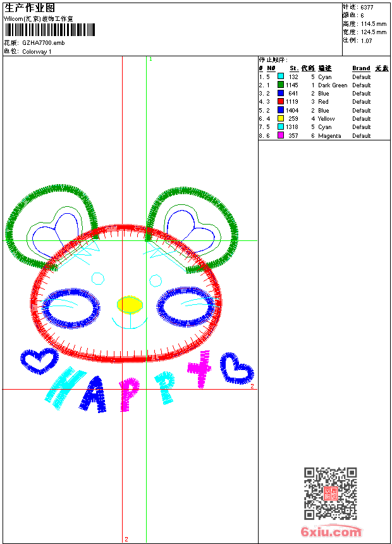Click the 'Dark Green' description text
Screen dimensions: 392x544
pos(333,85)
